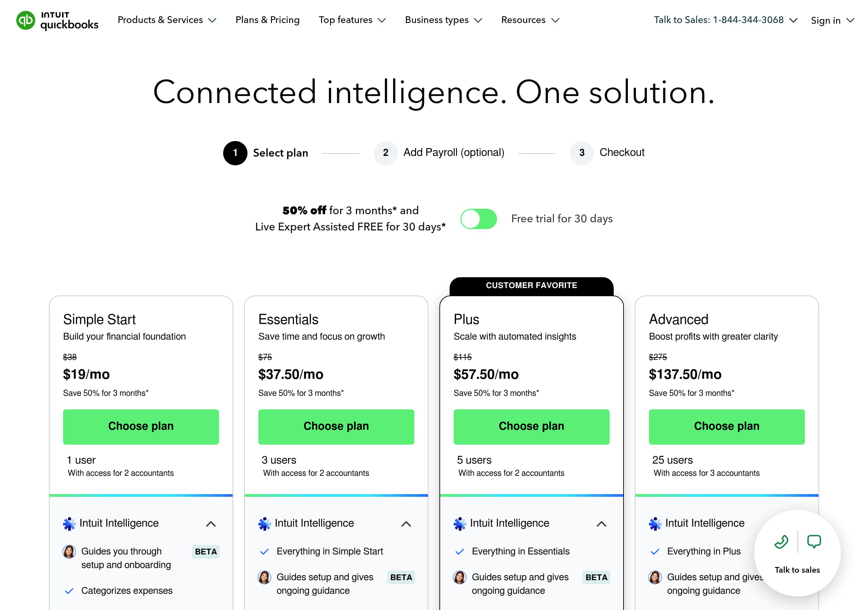This screenshot has height=610, width=868.
Task: Choose plan for Advanced
Action: pos(726,426)
